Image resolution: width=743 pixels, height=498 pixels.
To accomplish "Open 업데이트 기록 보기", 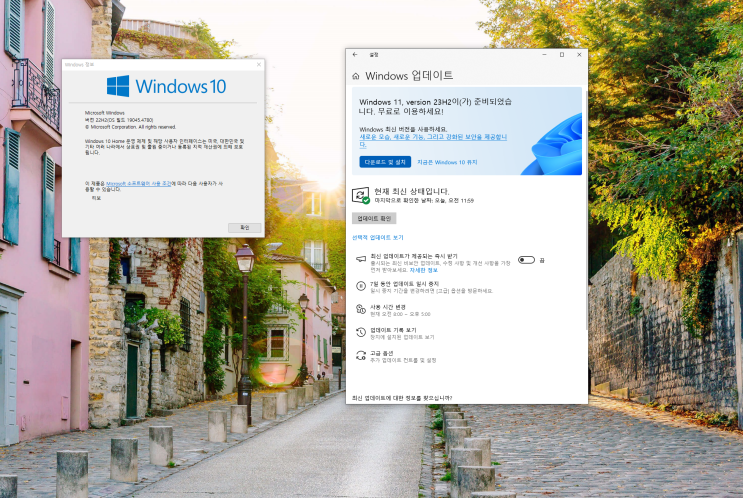I will click(x=393, y=330).
